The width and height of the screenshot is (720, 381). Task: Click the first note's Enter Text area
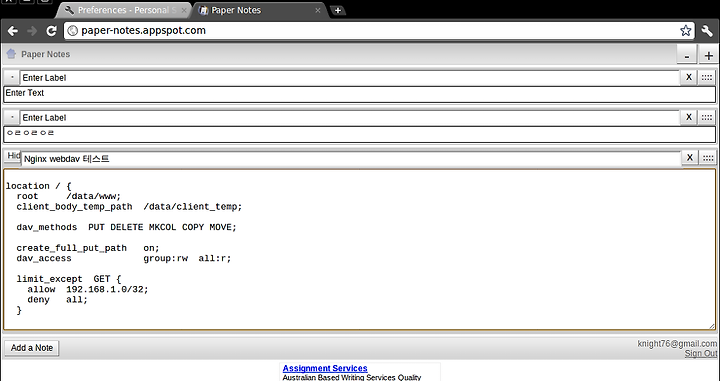pyautogui.click(x=360, y=95)
